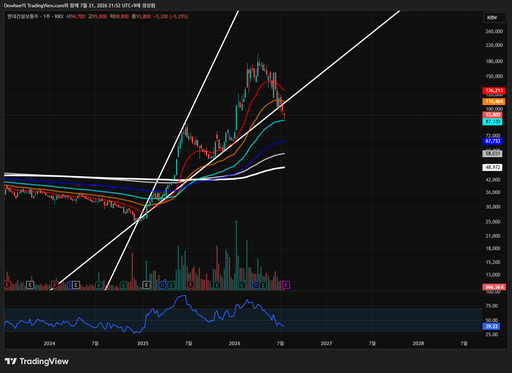Image resolution: width=512 pixels, height=373 pixels.
Task: Open the TradingView logo link
Action: pos(37,361)
